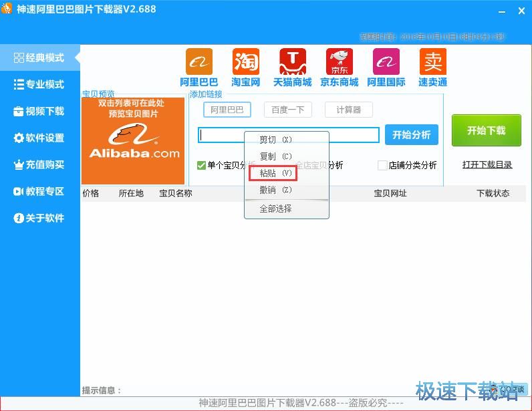Click the 阿里巴巴 shortcut button
This screenshot has height=411, width=532.
(227, 110)
